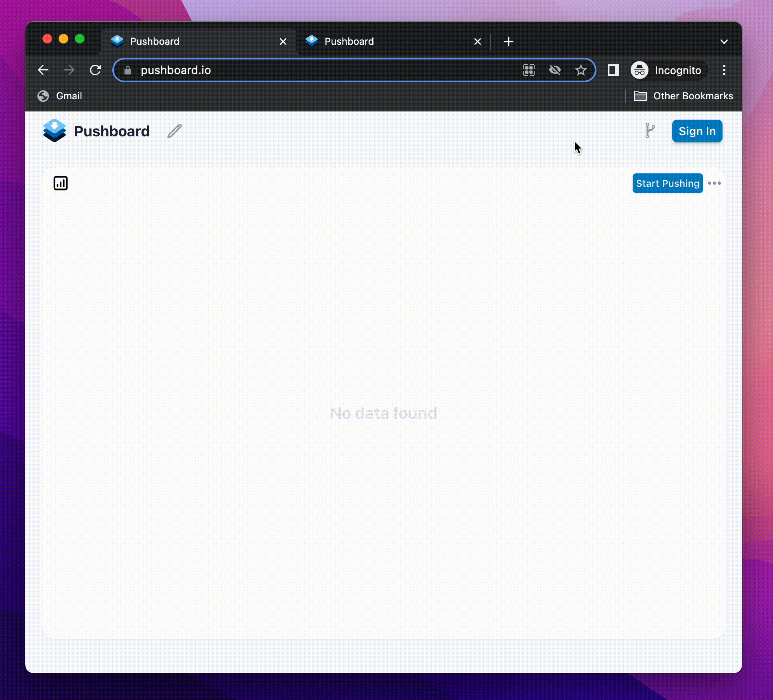773x700 pixels.
Task: Click the git branch fork icon
Action: click(x=650, y=131)
